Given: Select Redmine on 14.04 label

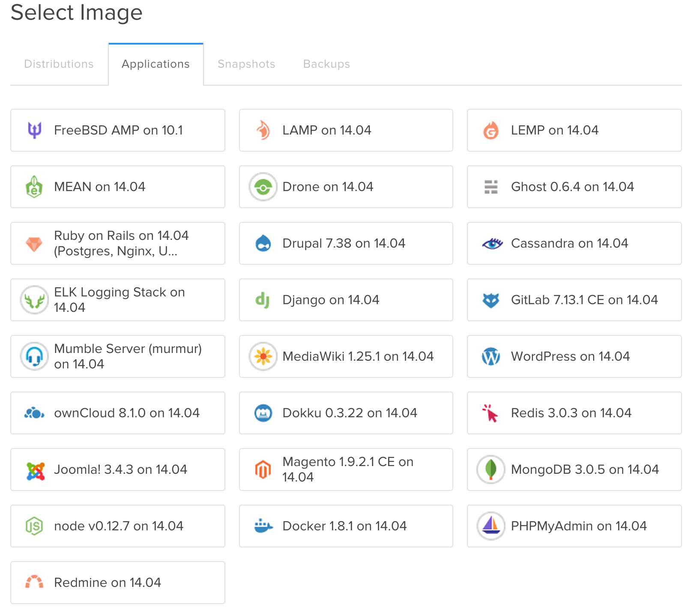Looking at the screenshot, I should [108, 583].
